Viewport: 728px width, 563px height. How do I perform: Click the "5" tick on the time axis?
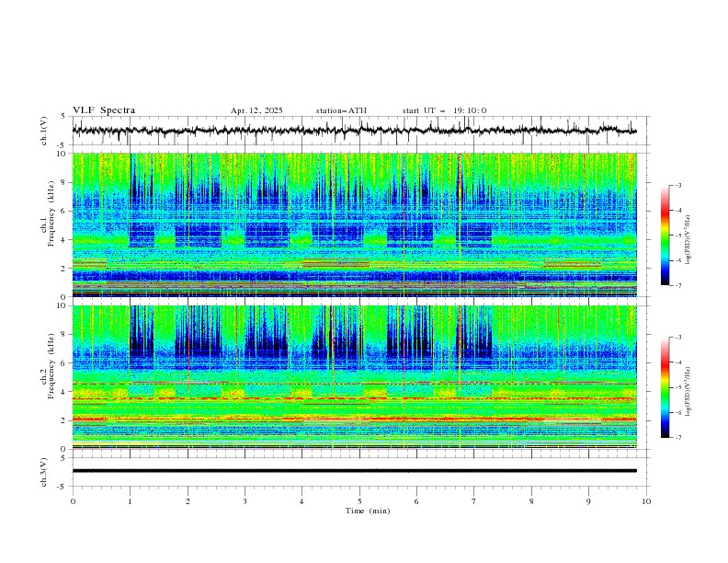(359, 501)
